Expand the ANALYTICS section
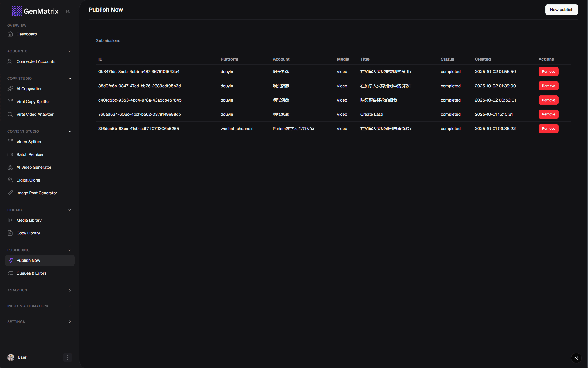The image size is (588, 368). [70, 290]
